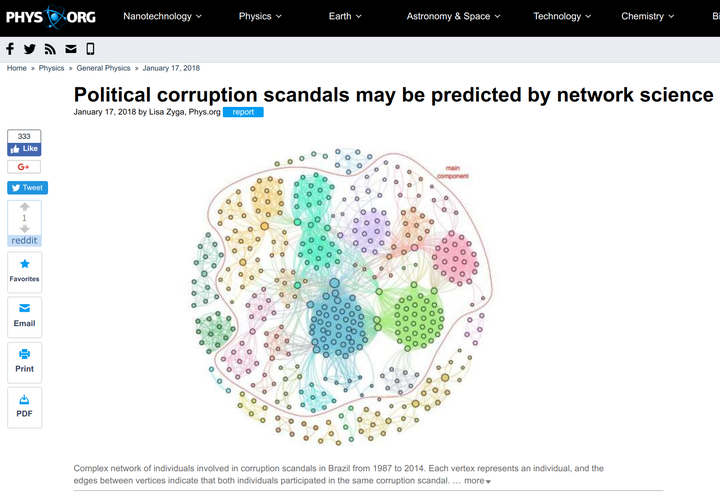
Task: Click the Google Plus share button
Action: (24, 167)
